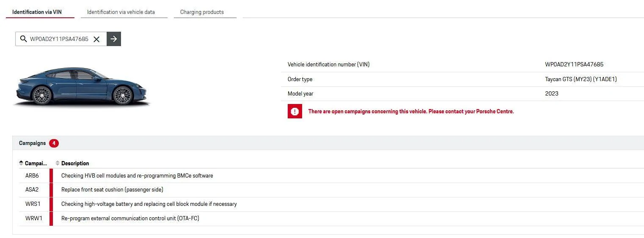Click the blue Taycan vehicle image
The width and height of the screenshot is (644, 238).
[x=83, y=86]
